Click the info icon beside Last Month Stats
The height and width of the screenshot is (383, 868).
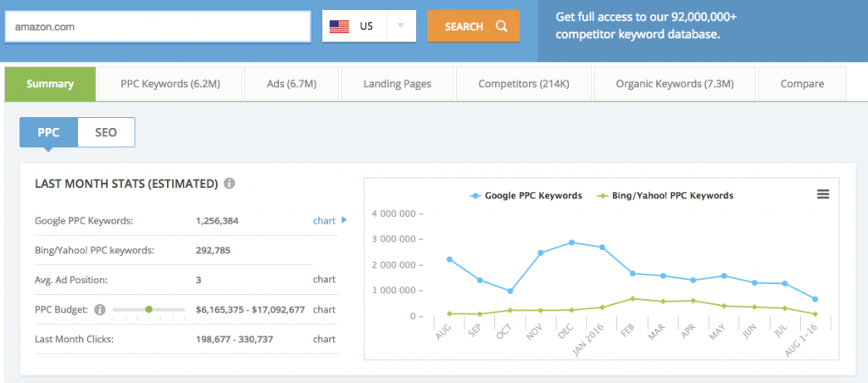click(x=230, y=184)
